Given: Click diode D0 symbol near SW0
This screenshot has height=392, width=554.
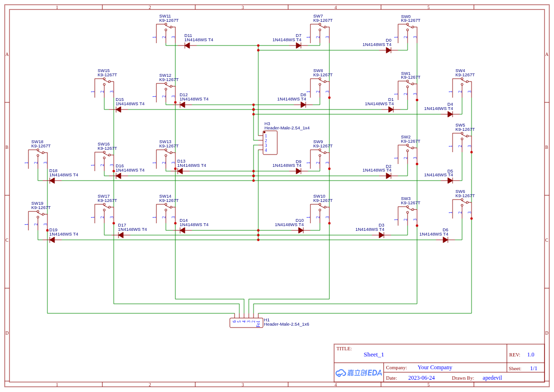Looking at the screenshot, I should (389, 50).
